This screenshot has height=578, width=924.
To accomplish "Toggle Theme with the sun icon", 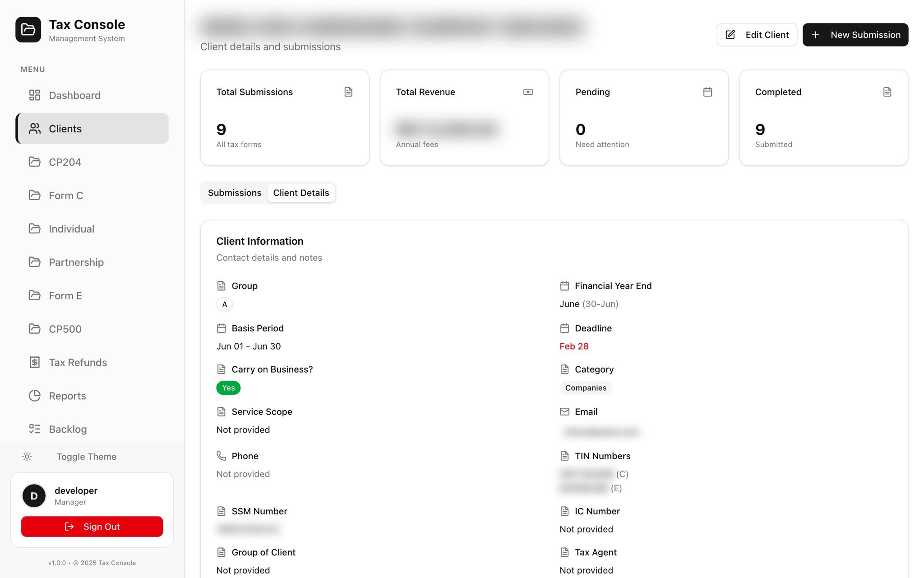I will pos(27,457).
